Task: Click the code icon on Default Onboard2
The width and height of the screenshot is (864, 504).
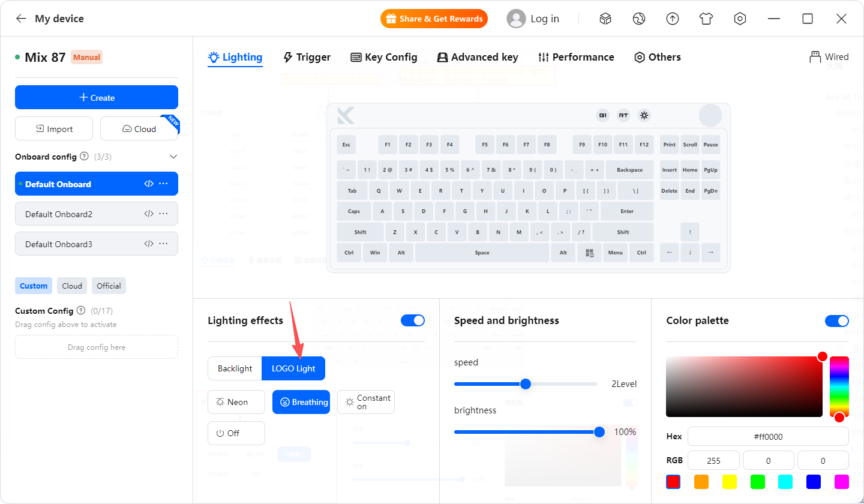Action: pos(149,214)
